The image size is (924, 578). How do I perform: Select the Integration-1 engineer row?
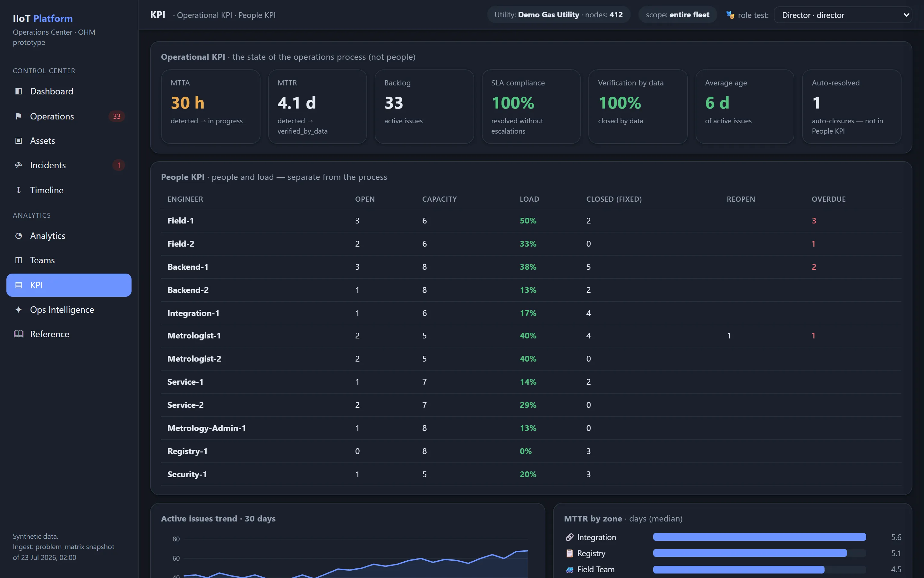pos(531,313)
